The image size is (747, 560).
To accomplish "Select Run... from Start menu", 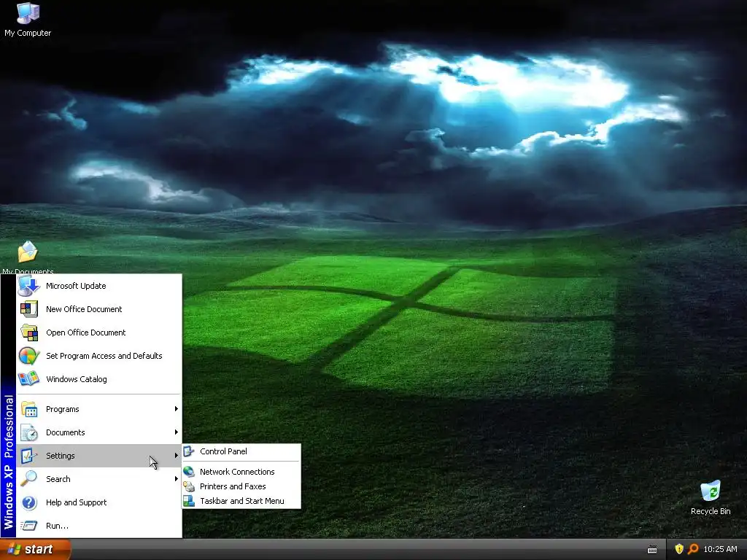I will 99,526.
